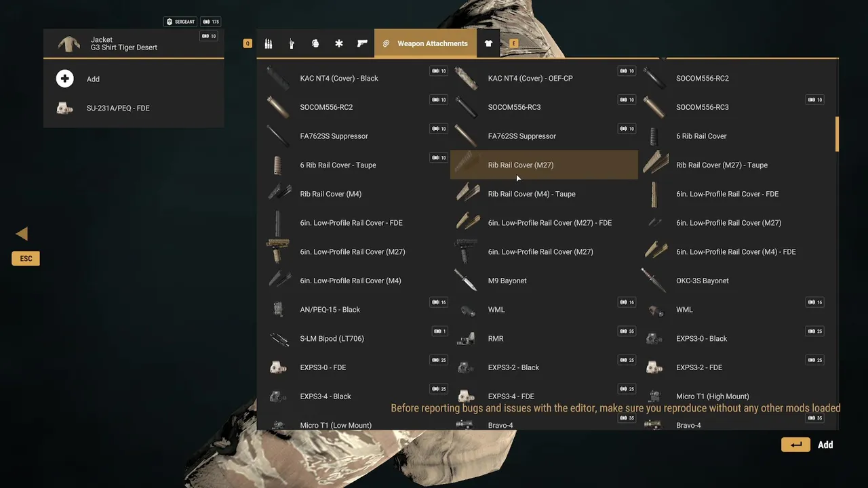The width and height of the screenshot is (868, 488).
Task: Open the medical asterisk category tab
Action: tap(339, 43)
